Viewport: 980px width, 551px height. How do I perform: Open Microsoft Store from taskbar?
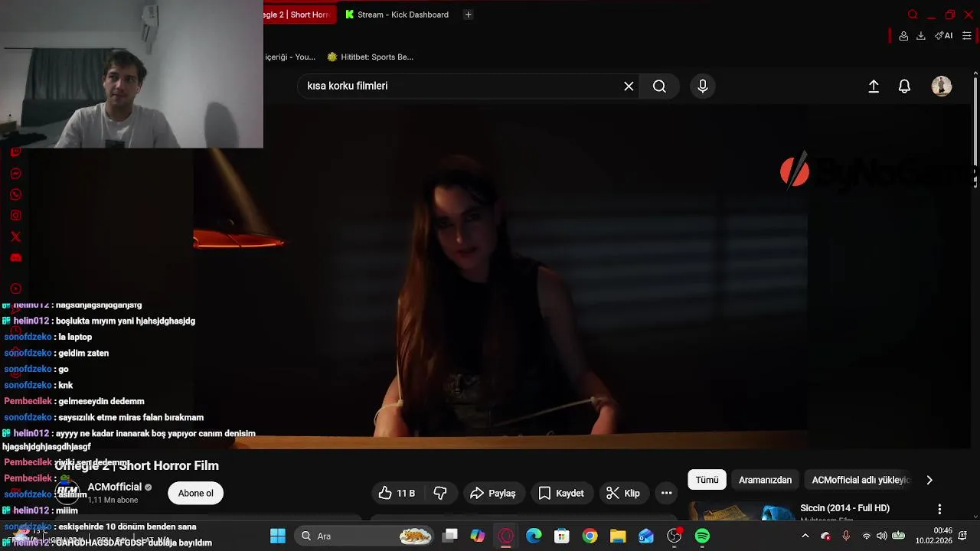[562, 536]
